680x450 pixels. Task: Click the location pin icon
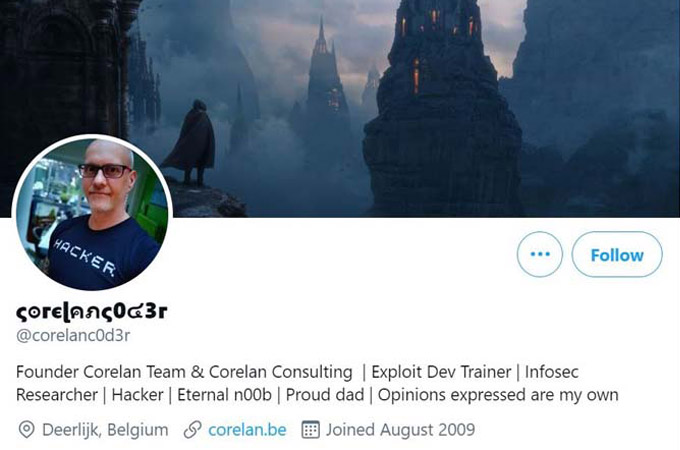[x=26, y=430]
